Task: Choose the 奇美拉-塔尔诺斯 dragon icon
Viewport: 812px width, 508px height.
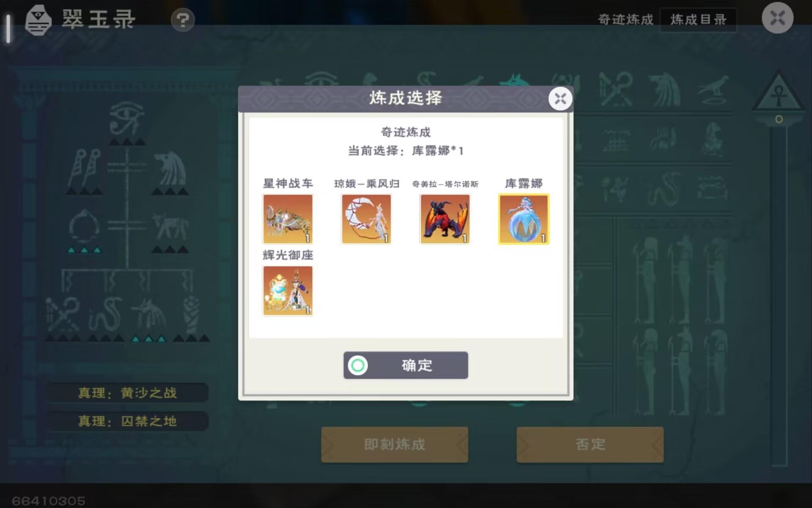Action: [445, 219]
